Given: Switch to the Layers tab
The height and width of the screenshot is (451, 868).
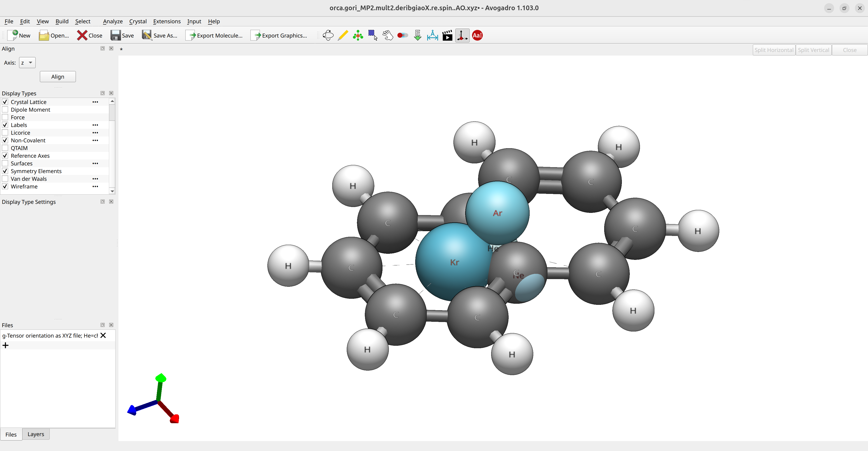Looking at the screenshot, I should (36, 434).
